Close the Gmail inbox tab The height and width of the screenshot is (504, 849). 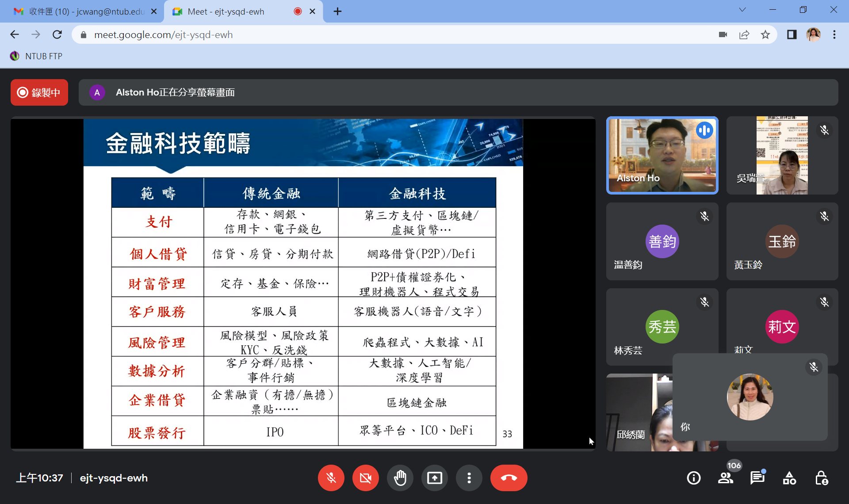153,11
